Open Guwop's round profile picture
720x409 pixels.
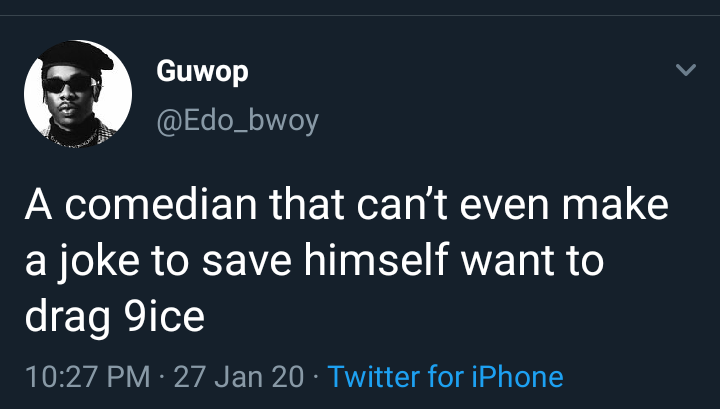(78, 94)
